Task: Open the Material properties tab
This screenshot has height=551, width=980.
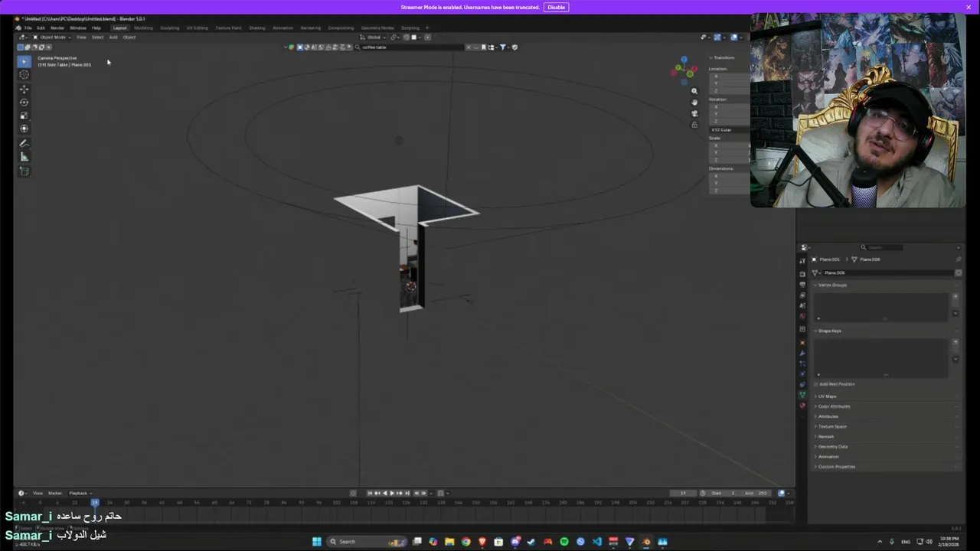Action: click(x=802, y=406)
